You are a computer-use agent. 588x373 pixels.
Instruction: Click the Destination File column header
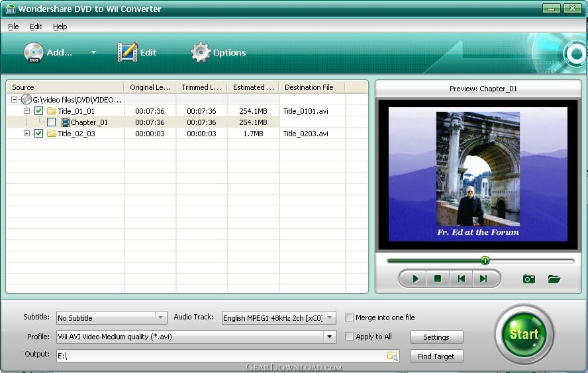pyautogui.click(x=312, y=87)
